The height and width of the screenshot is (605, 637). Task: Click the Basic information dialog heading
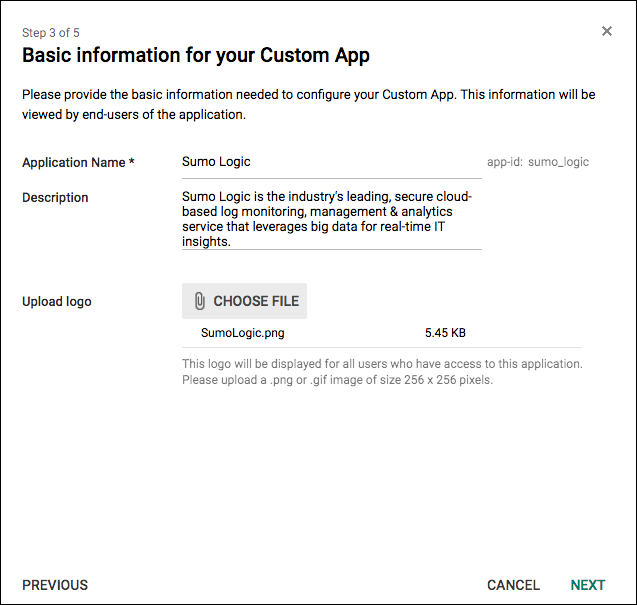(x=196, y=55)
